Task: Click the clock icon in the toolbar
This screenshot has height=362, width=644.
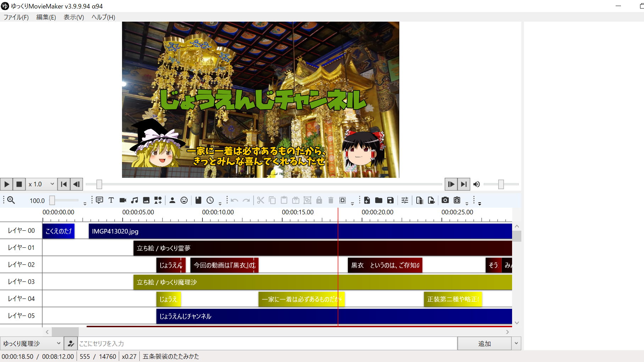Action: [x=210, y=200]
